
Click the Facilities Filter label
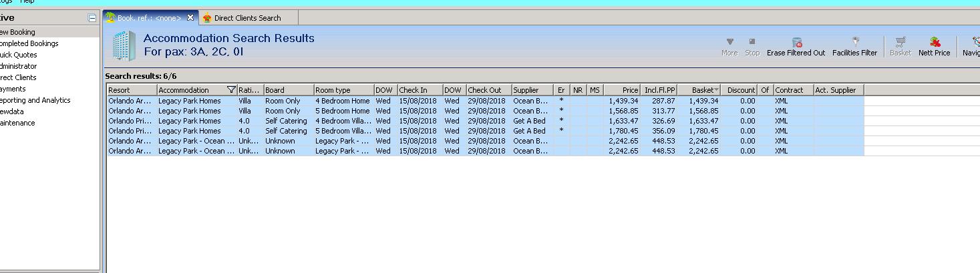coord(855,53)
